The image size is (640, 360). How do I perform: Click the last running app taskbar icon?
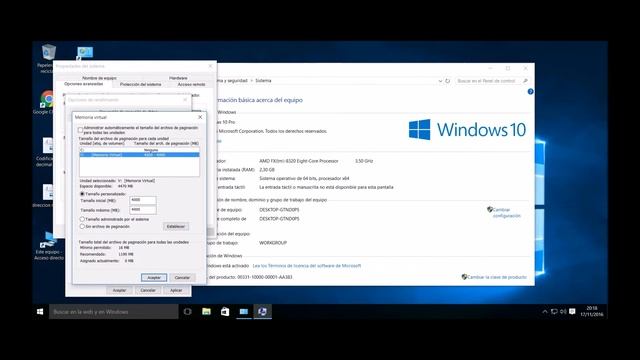(262, 311)
